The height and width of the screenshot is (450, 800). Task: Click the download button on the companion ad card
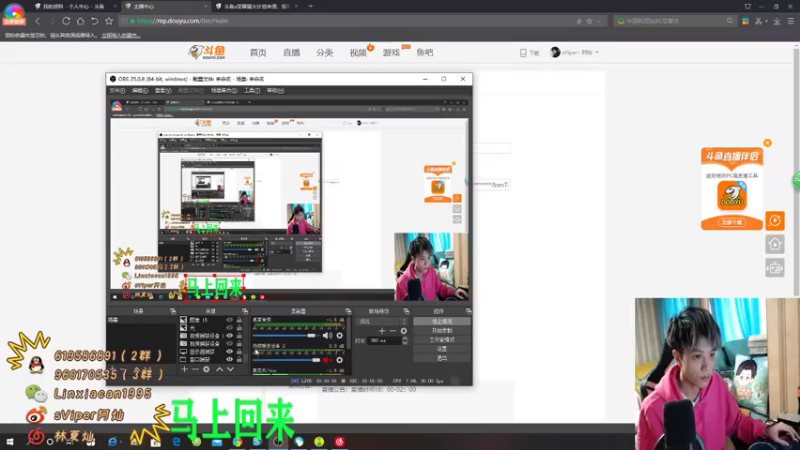tap(732, 222)
